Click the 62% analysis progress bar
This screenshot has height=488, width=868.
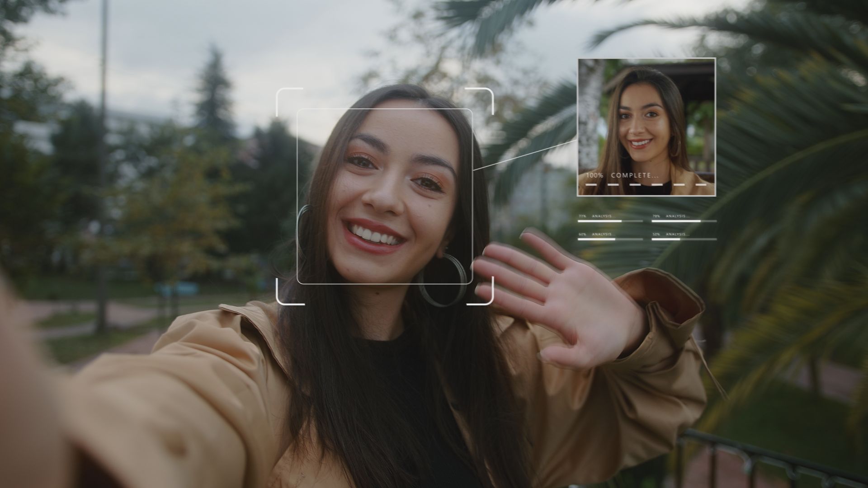pos(610,239)
